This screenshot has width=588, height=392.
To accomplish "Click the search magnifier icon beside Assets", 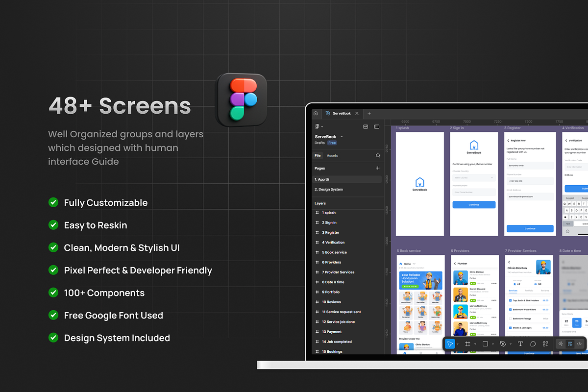I will click(378, 155).
